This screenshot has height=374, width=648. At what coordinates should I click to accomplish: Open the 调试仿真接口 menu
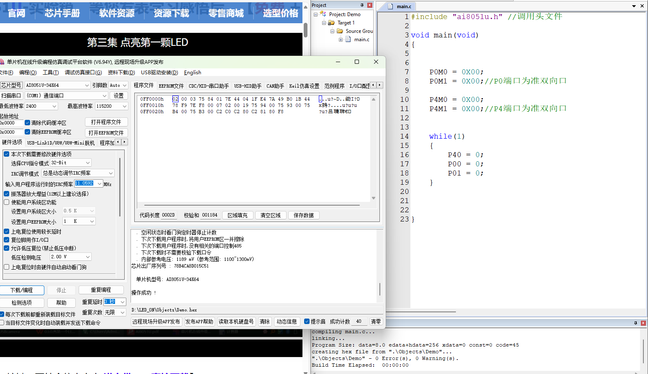pos(83,72)
